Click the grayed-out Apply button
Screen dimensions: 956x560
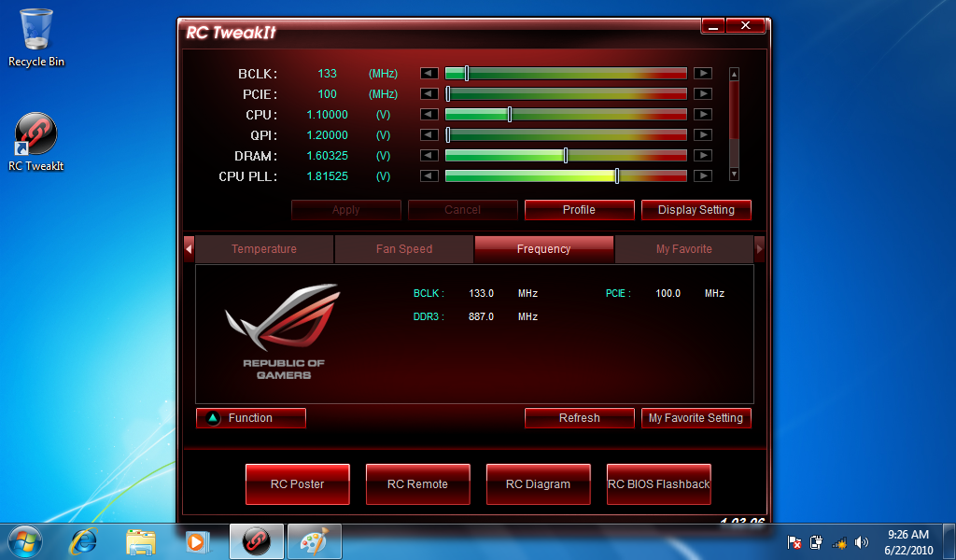345,210
